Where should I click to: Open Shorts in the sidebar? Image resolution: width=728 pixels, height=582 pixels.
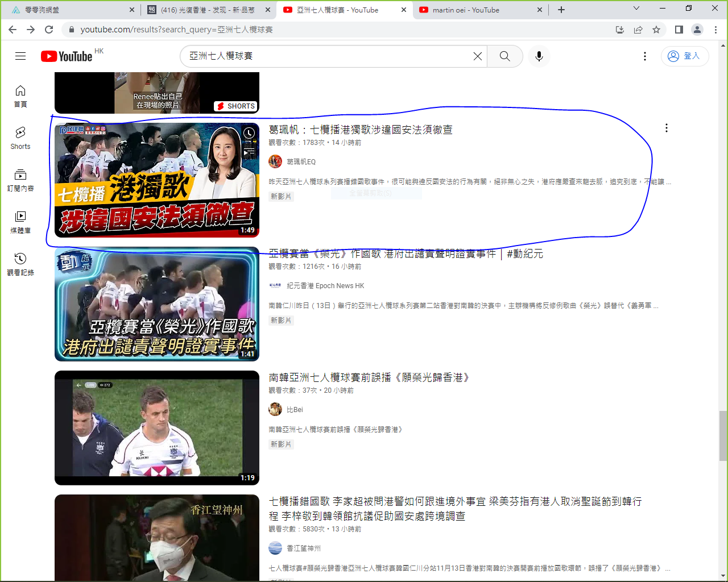click(x=20, y=138)
